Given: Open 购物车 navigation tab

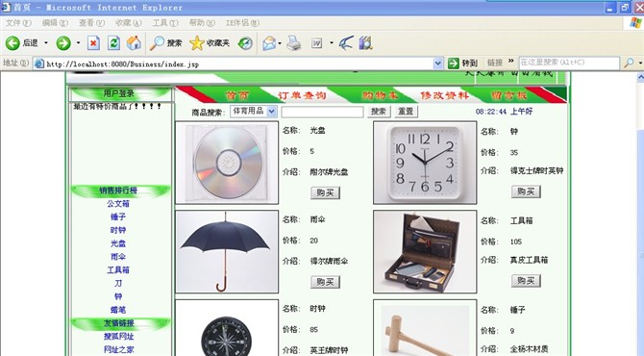Looking at the screenshot, I should 380,95.
